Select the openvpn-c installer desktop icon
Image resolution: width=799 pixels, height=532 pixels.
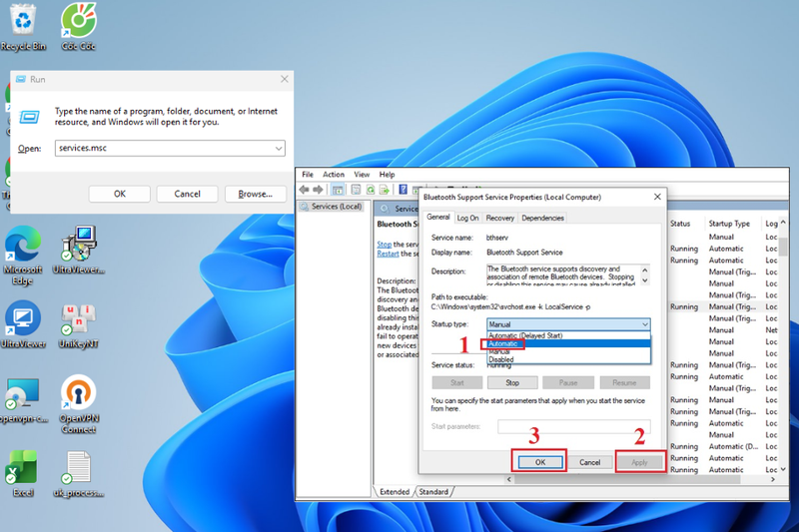point(23,400)
